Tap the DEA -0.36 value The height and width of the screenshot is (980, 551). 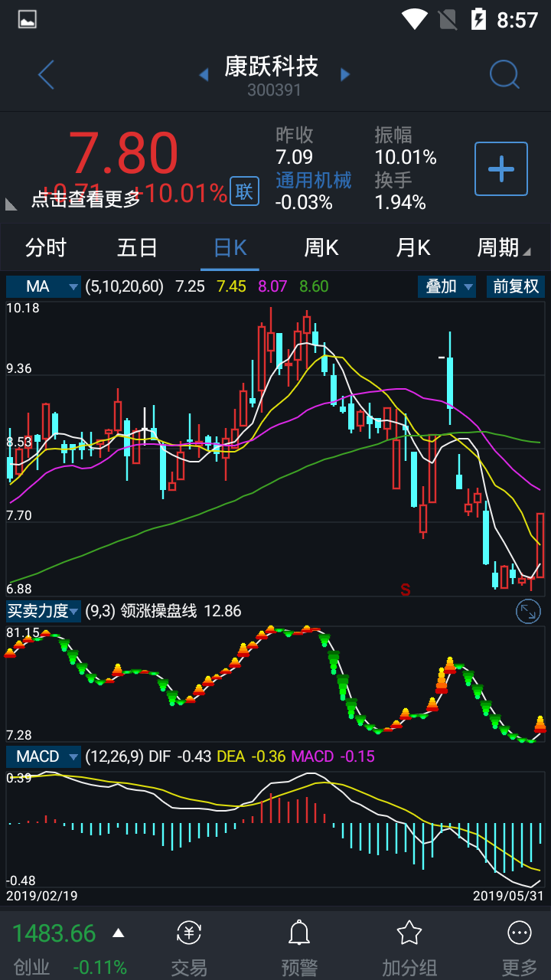(x=251, y=756)
